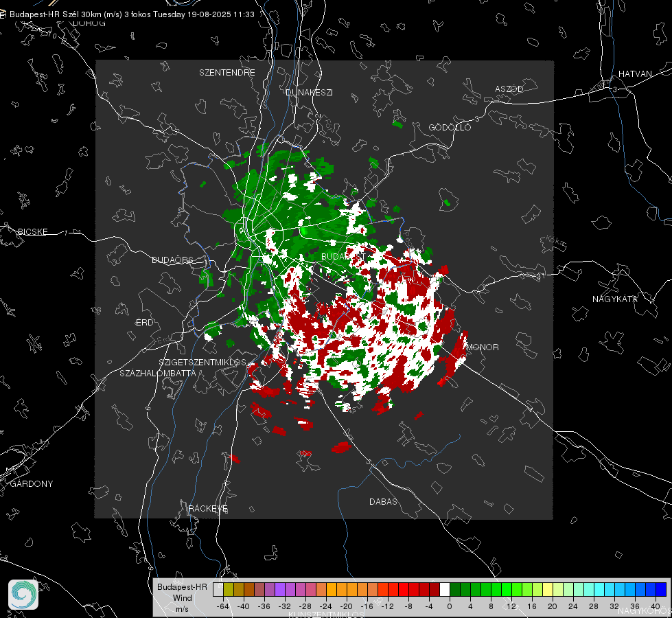Click the SZENTENDRE city label
This screenshot has height=618, width=672.
227,73
